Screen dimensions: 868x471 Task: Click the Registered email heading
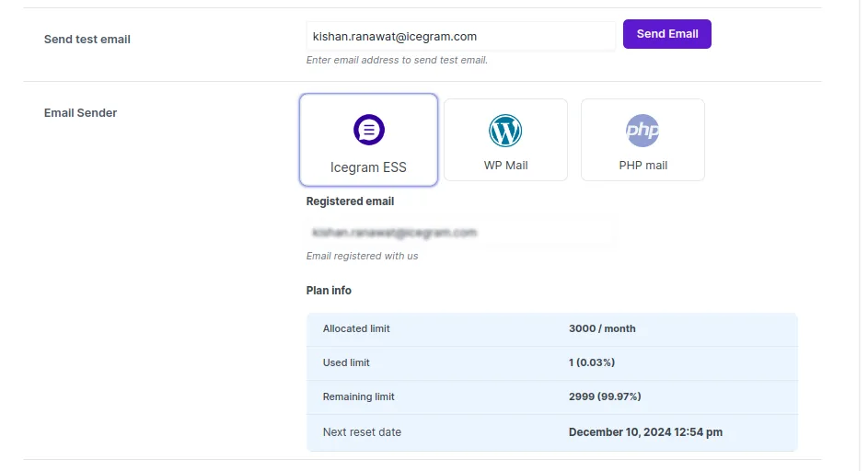(x=350, y=201)
